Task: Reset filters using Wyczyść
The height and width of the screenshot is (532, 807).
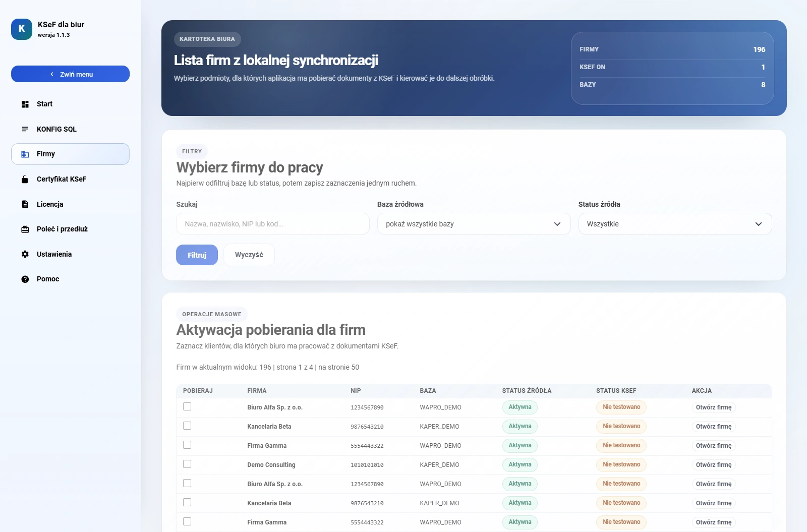Action: click(249, 255)
